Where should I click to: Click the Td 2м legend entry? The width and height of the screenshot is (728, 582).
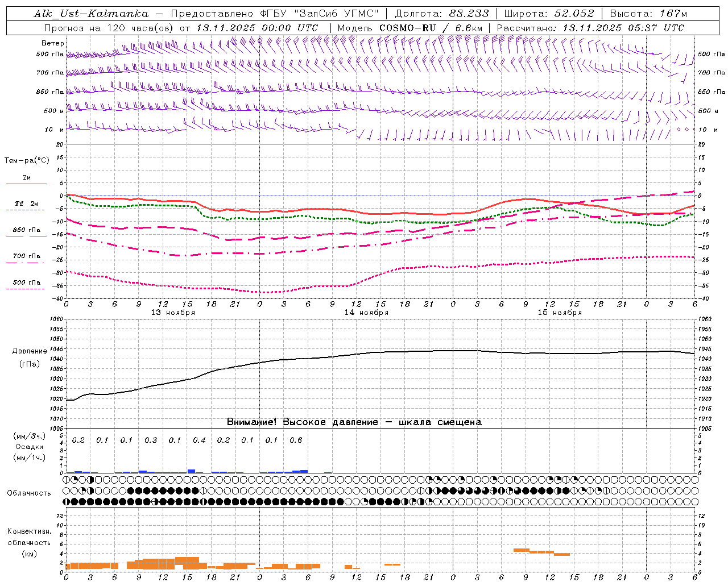click(x=26, y=203)
